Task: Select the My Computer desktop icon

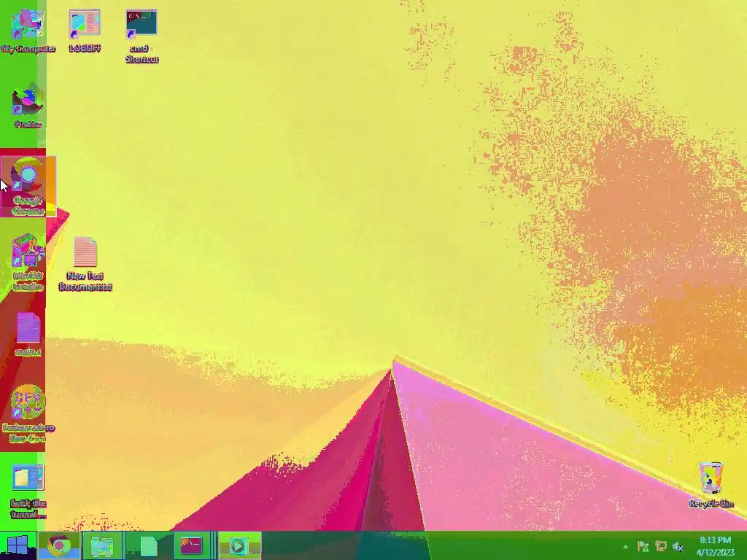Action: pos(28,31)
